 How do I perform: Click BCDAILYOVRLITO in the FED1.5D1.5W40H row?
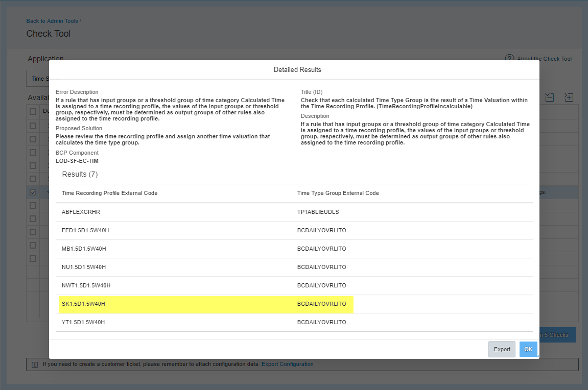click(x=322, y=230)
